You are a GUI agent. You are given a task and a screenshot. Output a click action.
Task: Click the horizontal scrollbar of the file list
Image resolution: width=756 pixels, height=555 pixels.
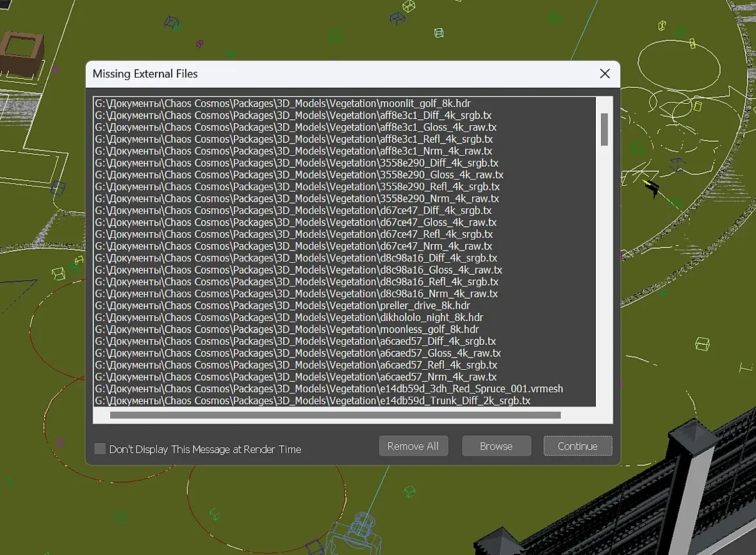(335, 415)
